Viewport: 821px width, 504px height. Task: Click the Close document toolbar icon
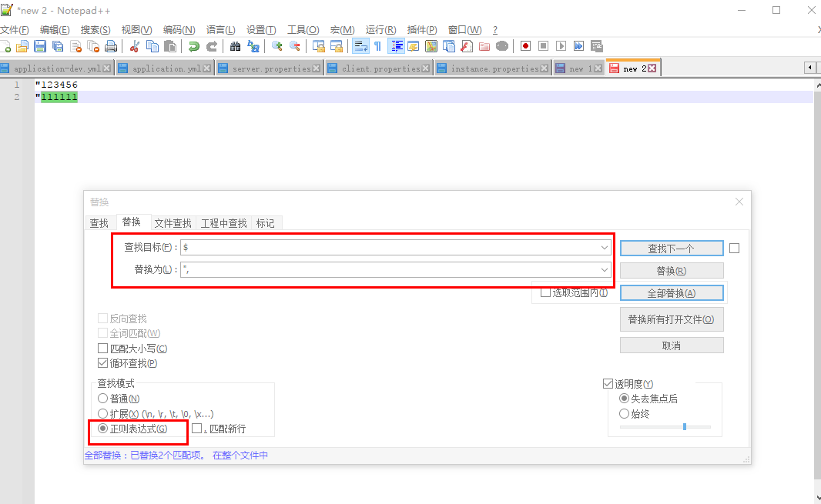pyautogui.click(x=75, y=47)
